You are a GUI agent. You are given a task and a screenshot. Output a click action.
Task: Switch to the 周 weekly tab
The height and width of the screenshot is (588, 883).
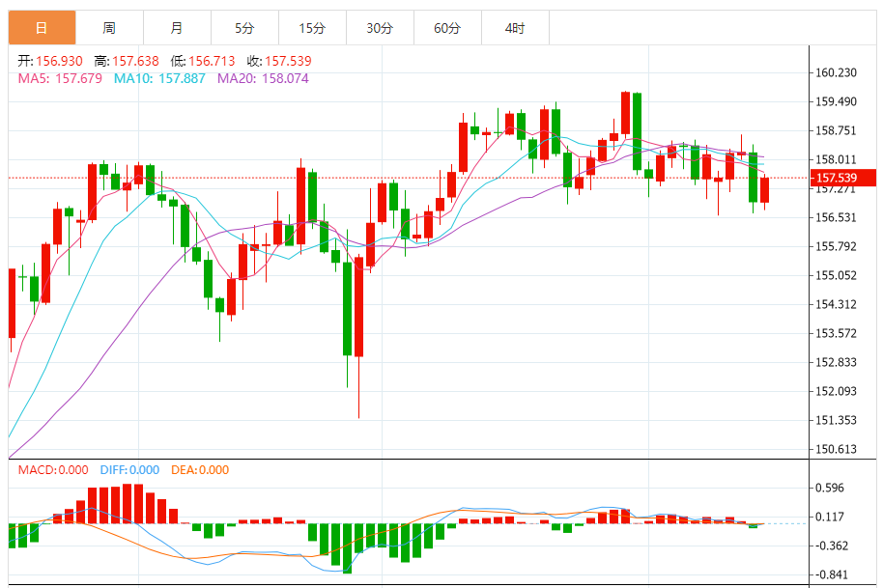[x=110, y=28]
